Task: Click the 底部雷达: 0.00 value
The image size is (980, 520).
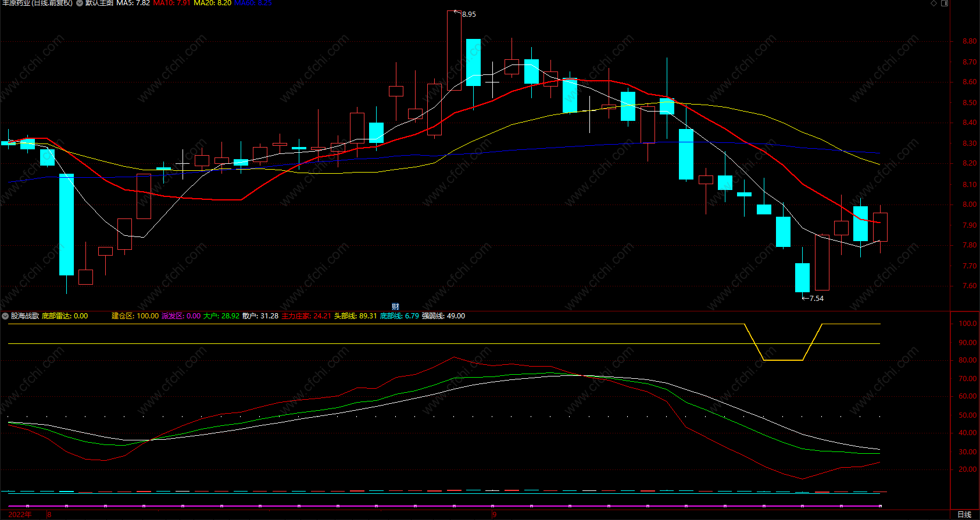Action: point(65,316)
